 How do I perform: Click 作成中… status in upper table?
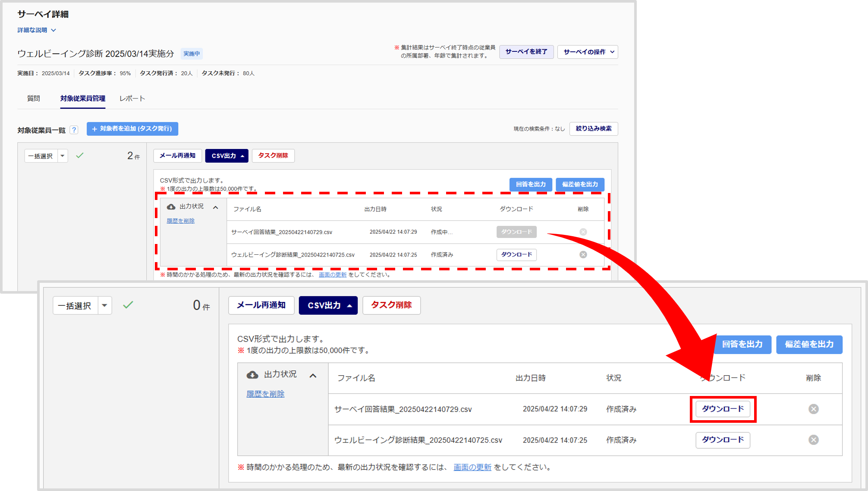coord(442,232)
